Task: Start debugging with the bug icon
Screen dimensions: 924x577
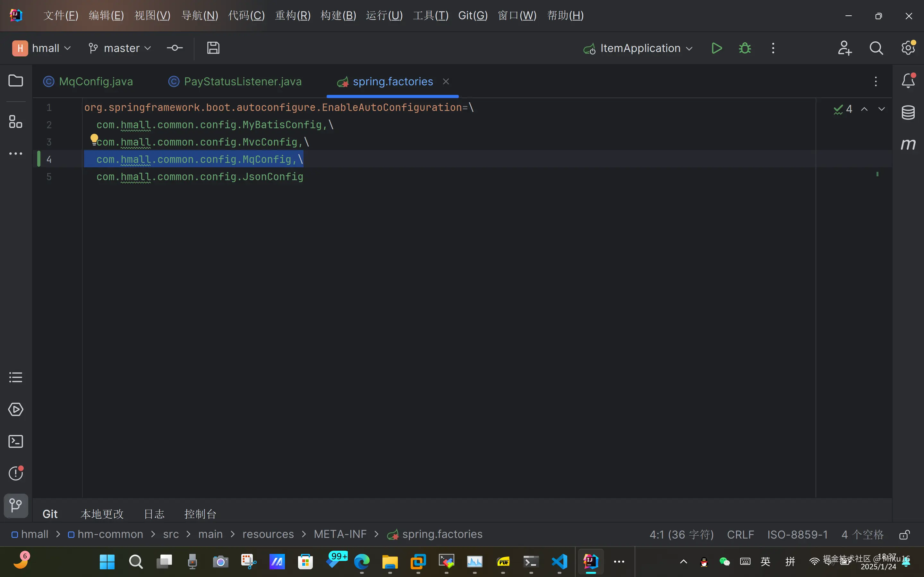Action: tap(745, 48)
